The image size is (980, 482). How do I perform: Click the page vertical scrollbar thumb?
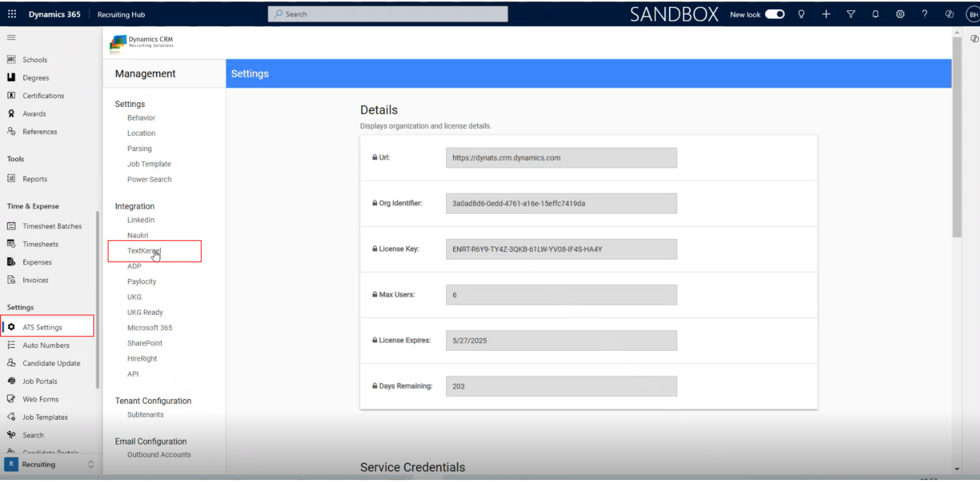[957, 137]
